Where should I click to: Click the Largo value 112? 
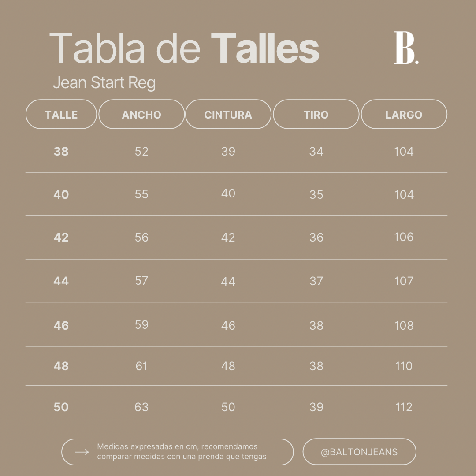point(404,407)
